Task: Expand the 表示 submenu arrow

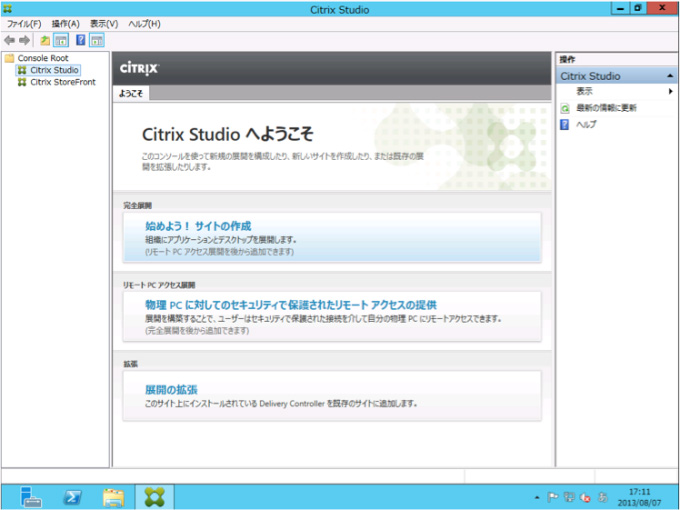Action: 670,91
